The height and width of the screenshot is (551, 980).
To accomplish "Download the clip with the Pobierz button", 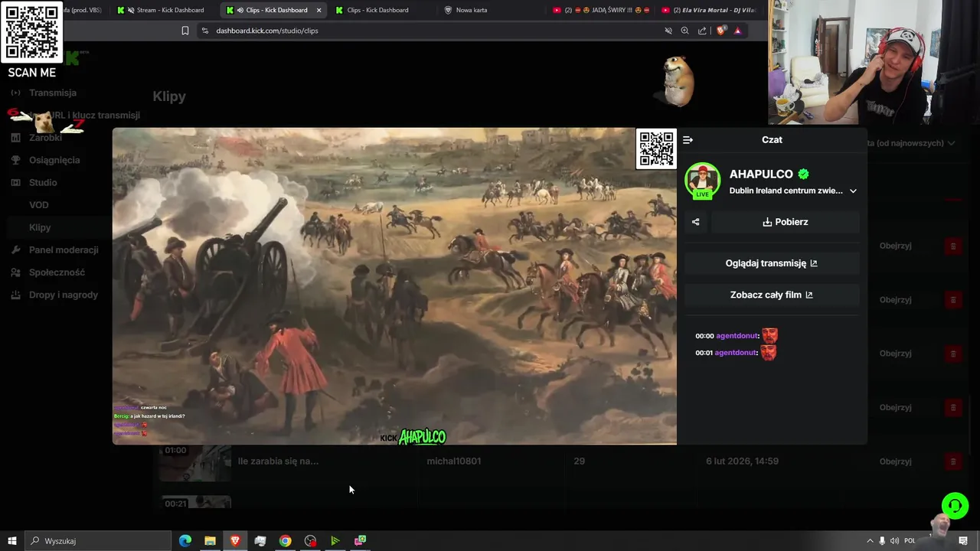I will 785,222.
